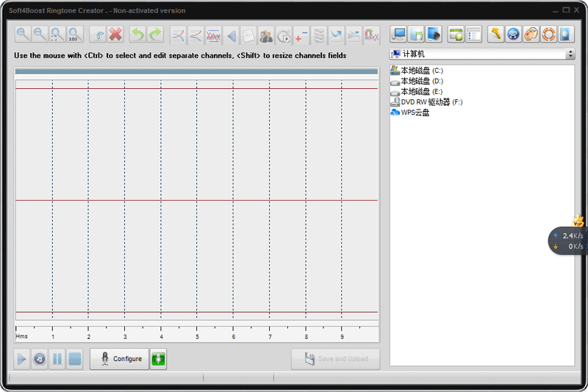Click the zoom out magnifier icon
Screen dimensions: 588x392
(40, 35)
